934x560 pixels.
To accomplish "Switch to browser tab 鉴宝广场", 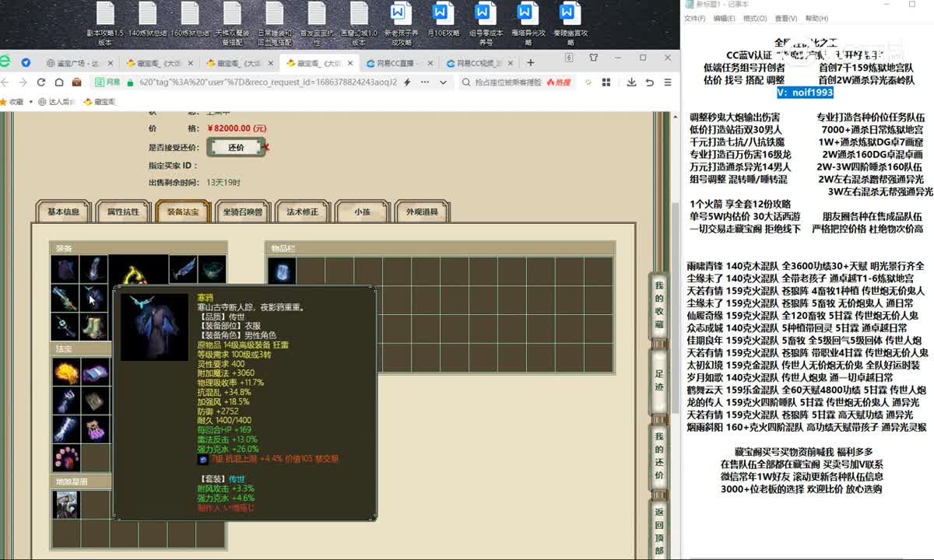I will click(80, 63).
